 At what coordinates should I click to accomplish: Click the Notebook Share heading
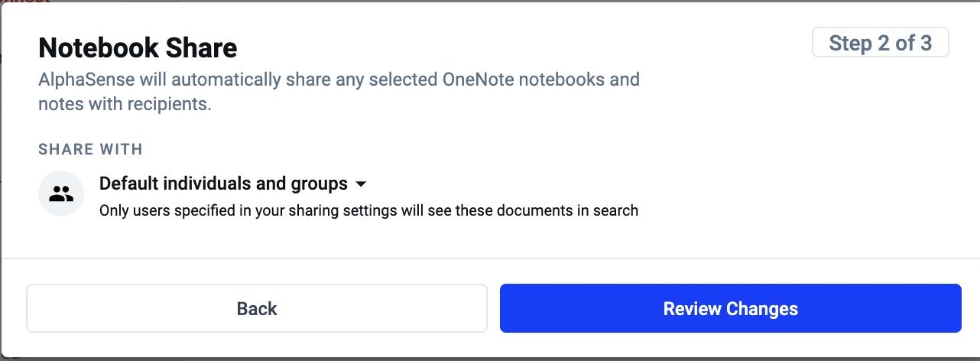[x=138, y=48]
